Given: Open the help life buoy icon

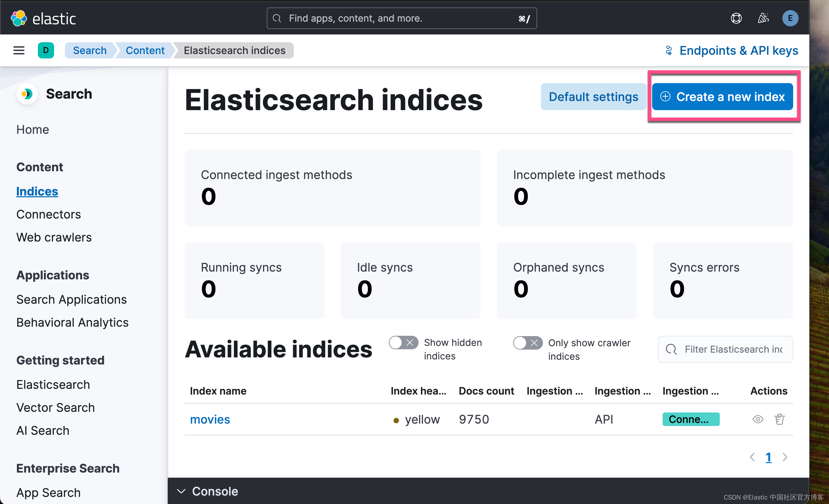Looking at the screenshot, I should [736, 18].
